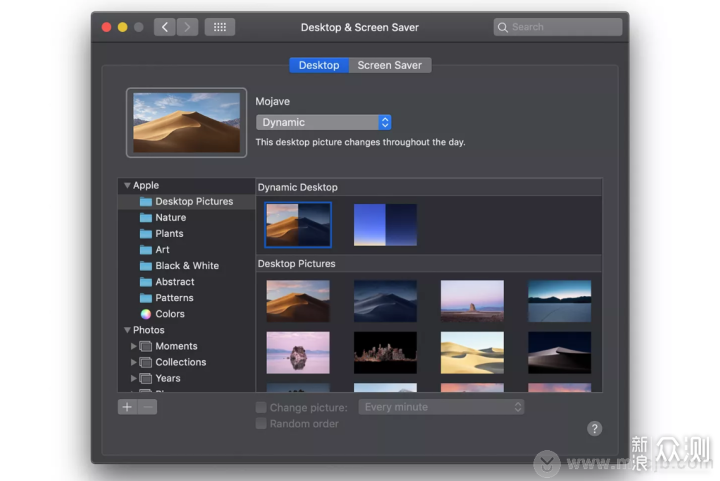Screen dimensions: 720x481
Task: Open the Dynamic appearance dropdown
Action: [323, 123]
